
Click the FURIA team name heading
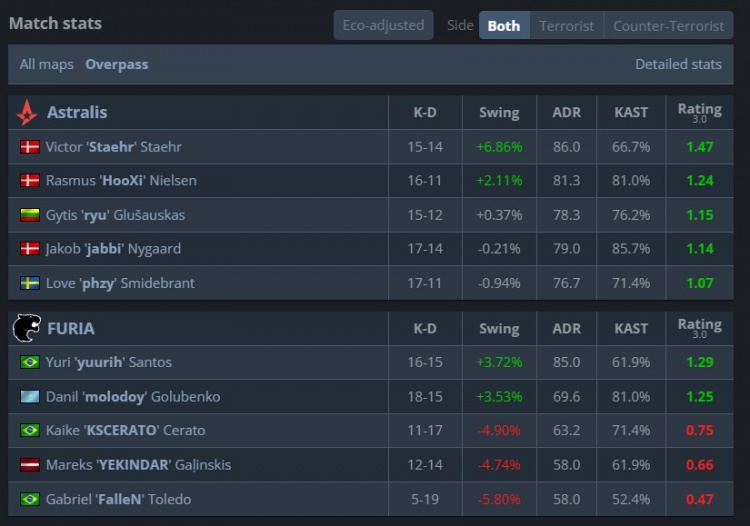point(71,328)
